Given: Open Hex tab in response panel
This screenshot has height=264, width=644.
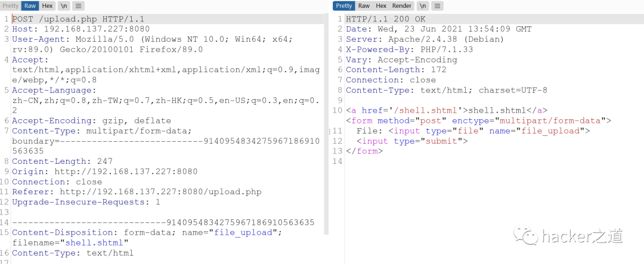Looking at the screenshot, I should [381, 6].
